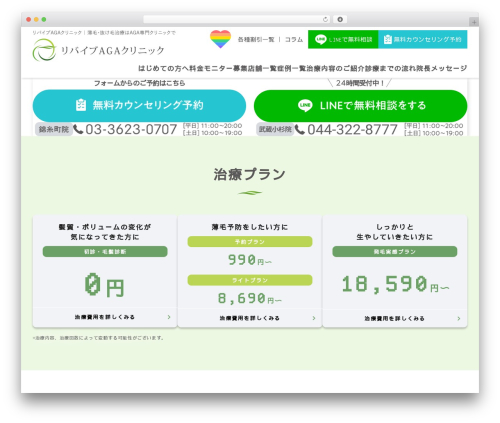Click the arrow chevron in the 0円 card
The image size is (500, 423).
169,317
